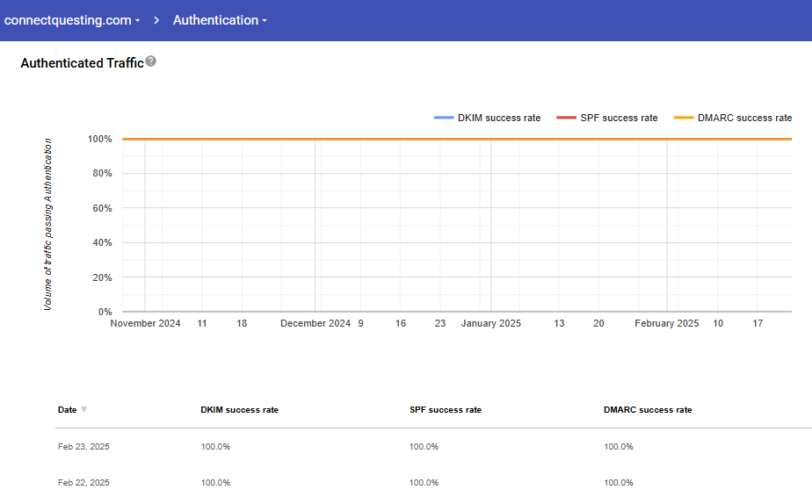Click the November 2024 label on chart axis
The image size is (812, 504).
point(145,323)
